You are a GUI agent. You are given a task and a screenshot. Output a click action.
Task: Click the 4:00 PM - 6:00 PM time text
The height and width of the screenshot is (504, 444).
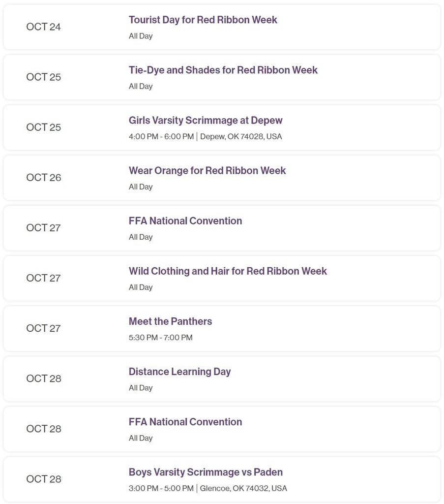161,137
